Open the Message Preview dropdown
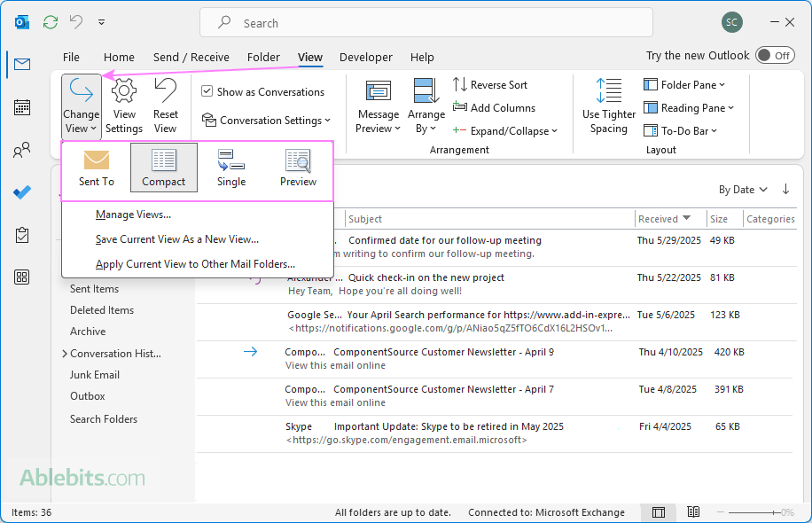 (378, 106)
